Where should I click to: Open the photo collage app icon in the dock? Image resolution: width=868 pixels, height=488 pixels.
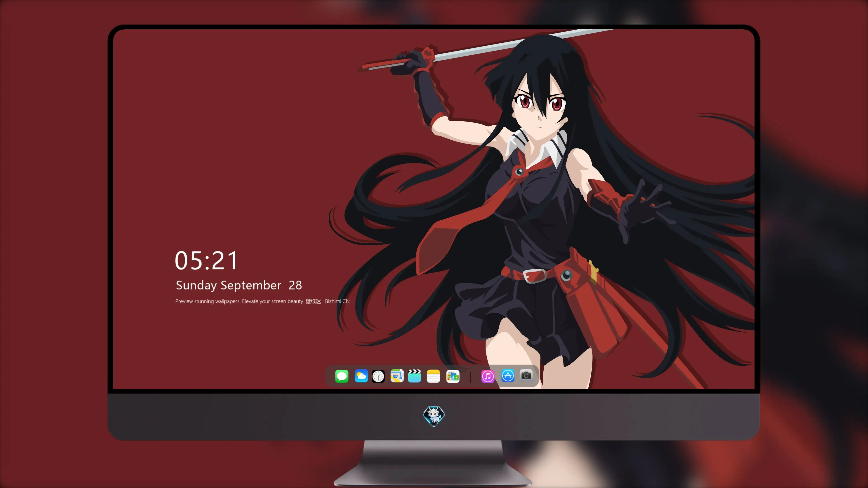coord(453,376)
